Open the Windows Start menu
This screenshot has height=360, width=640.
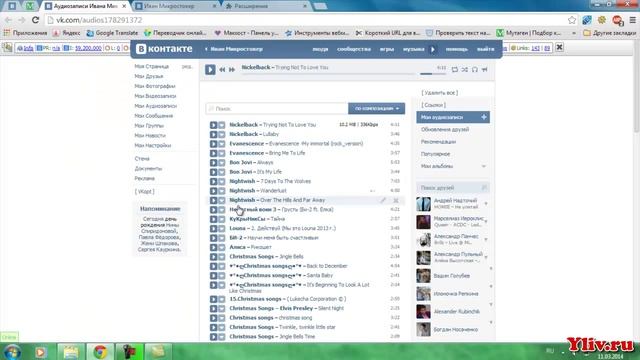(11, 351)
